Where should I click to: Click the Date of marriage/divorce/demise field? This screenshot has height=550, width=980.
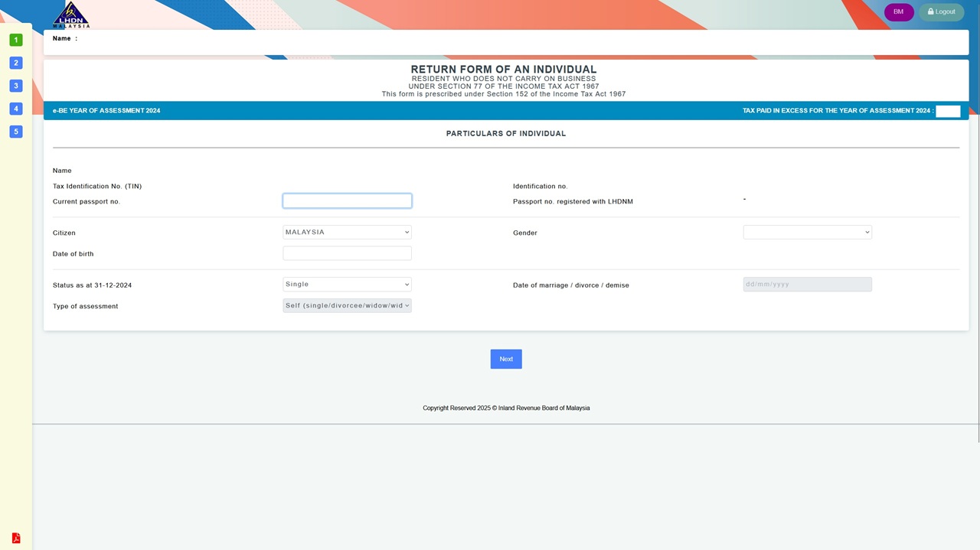pyautogui.click(x=807, y=285)
